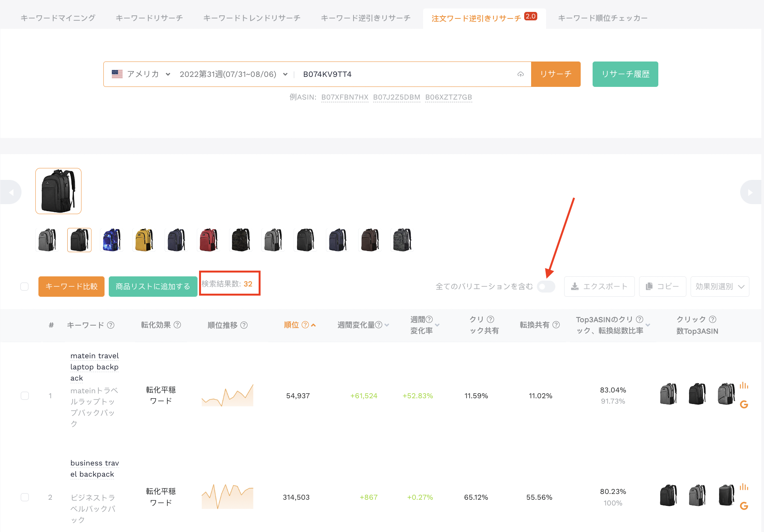Viewport: 764px width, 532px height.
Task: Toggle 全てのバリエーションを含む switch
Action: [x=546, y=286]
